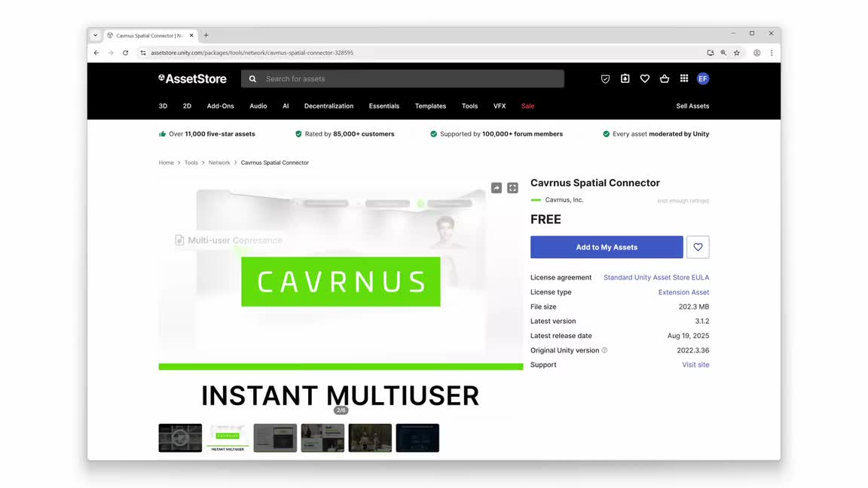Open the browser profile icon
The image size is (868, 488).
[x=756, y=53]
